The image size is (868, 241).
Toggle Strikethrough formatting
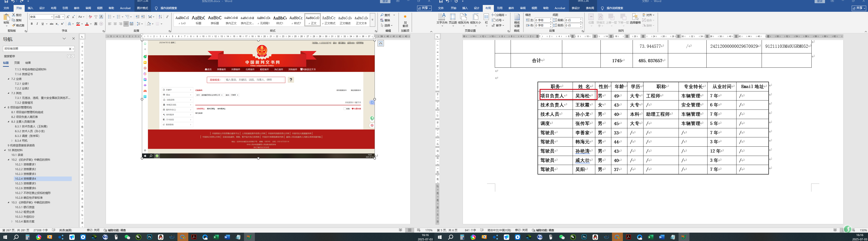click(x=52, y=24)
